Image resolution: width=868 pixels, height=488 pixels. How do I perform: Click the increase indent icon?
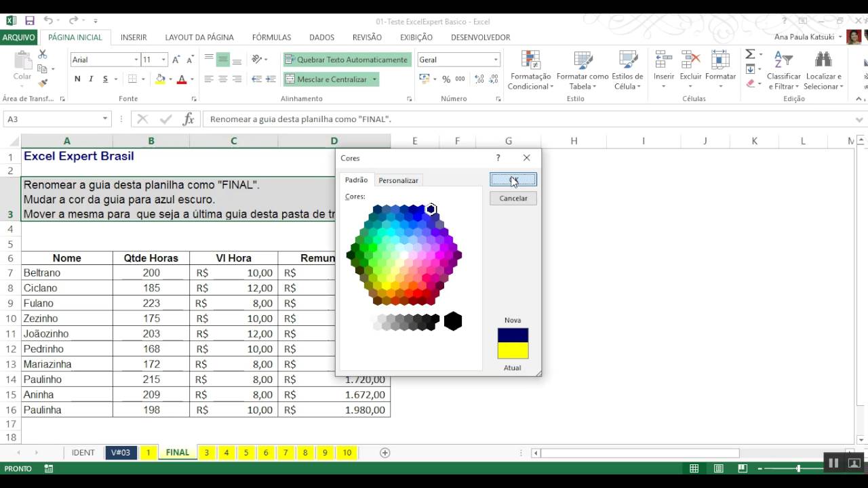click(x=271, y=79)
